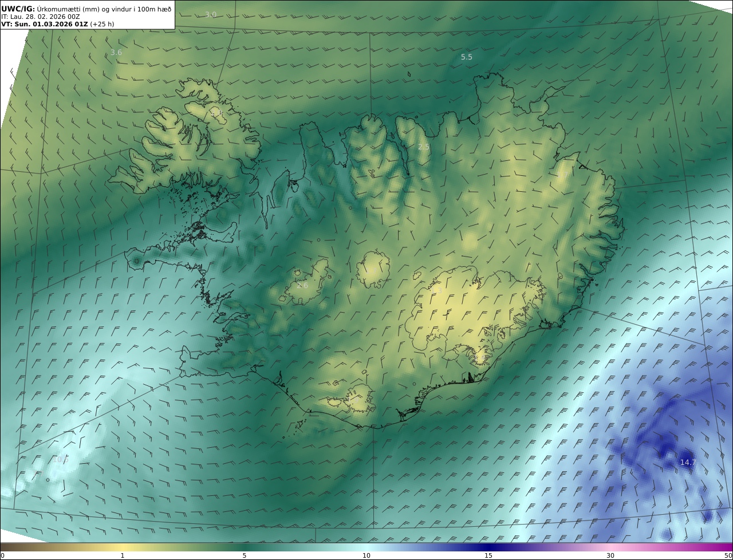The image size is (733, 560).
Task: Click the colorbar tick label 15
Action: click(488, 555)
